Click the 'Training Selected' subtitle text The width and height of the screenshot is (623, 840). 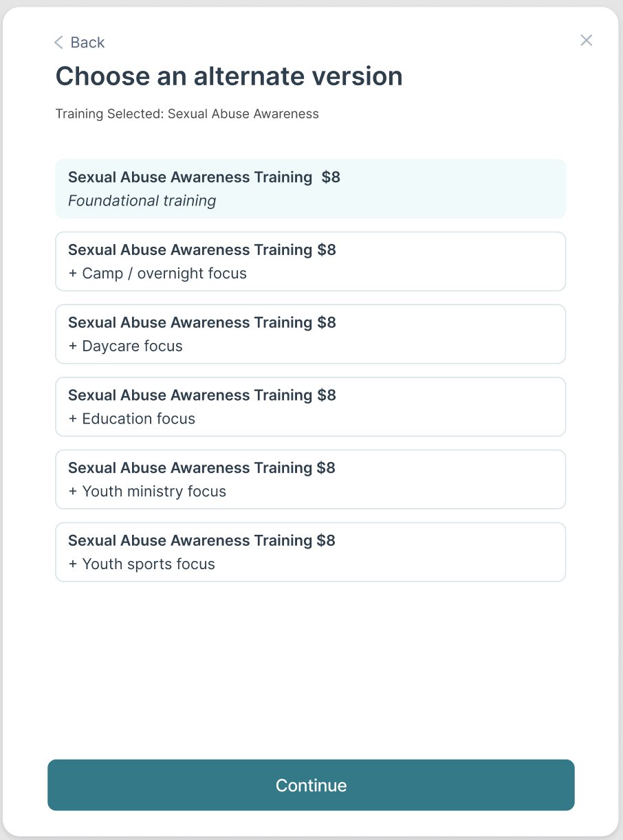pos(187,113)
